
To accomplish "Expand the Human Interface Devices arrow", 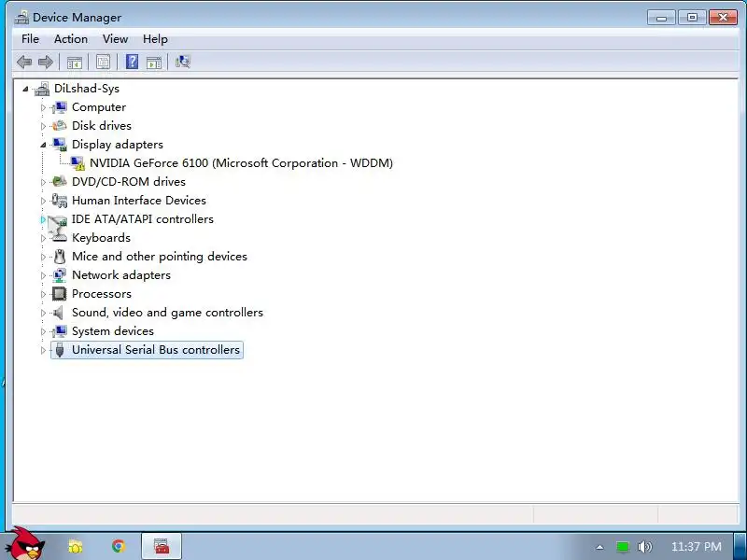I will pyautogui.click(x=43, y=201).
